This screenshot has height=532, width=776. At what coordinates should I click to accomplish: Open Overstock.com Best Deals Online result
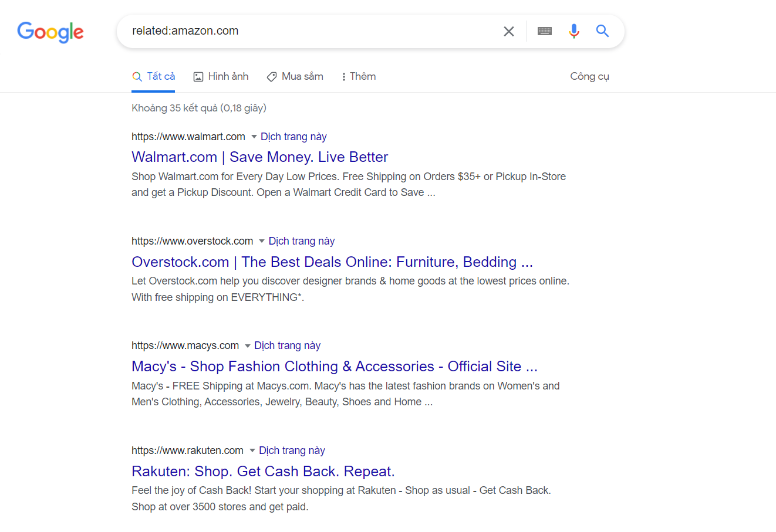(x=332, y=262)
